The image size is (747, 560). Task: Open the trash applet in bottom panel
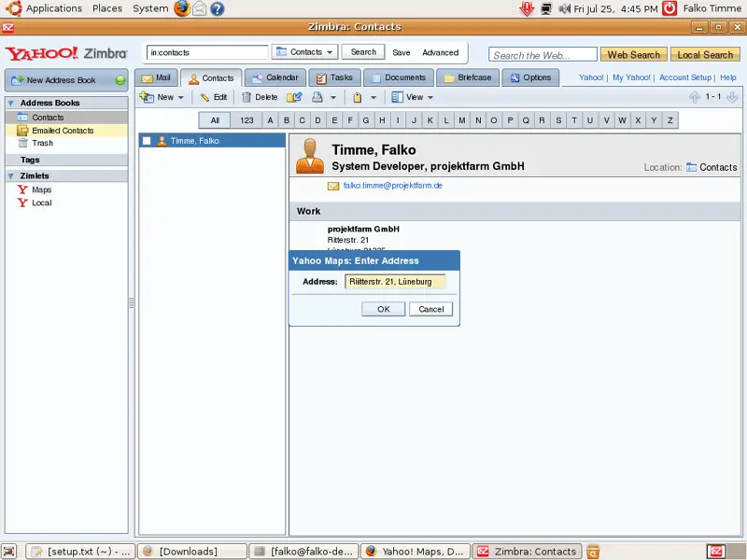pyautogui.click(x=593, y=552)
